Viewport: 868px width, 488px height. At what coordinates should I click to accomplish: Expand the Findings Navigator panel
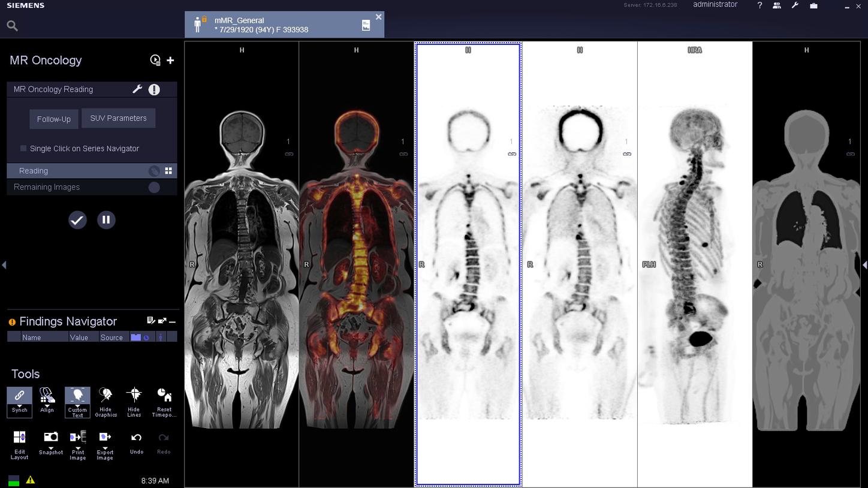coord(162,320)
